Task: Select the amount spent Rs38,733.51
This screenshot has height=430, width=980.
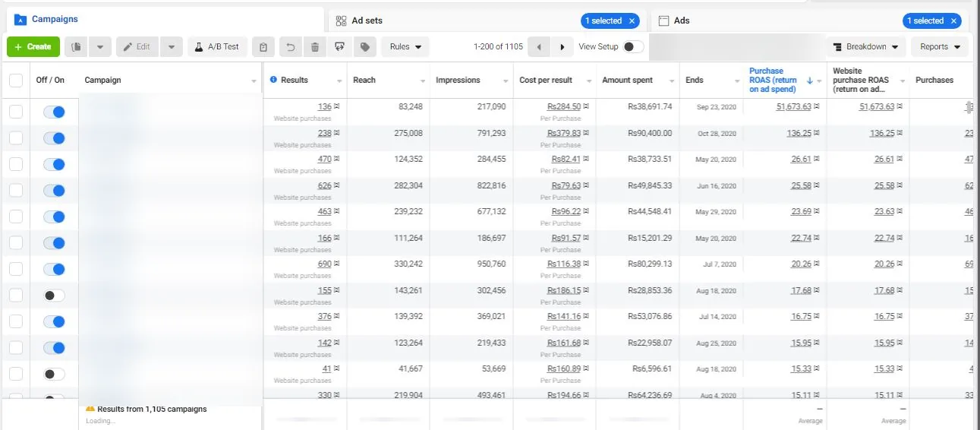Action: [650, 159]
